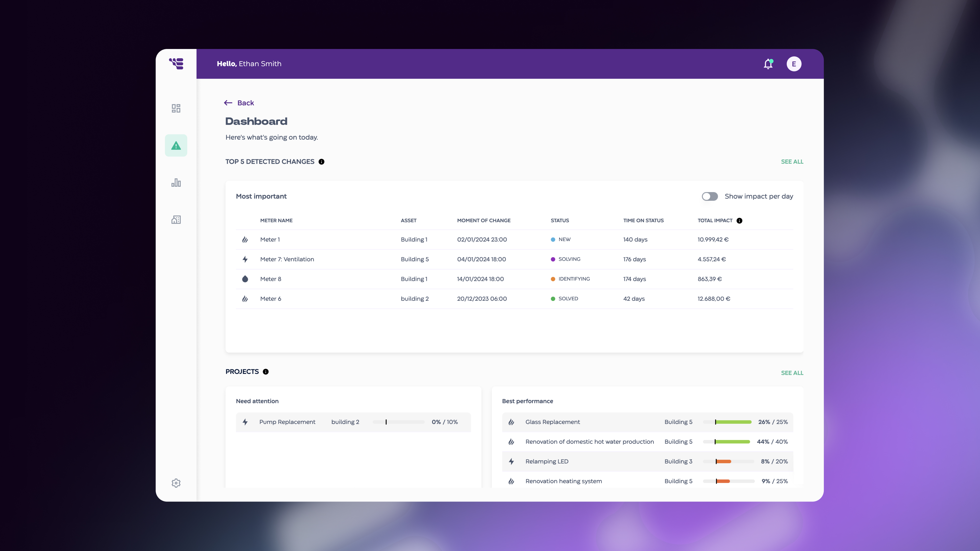Screen dimensions: 980x551
Task: Open the analytics bar chart sidebar icon
Action: [x=176, y=183]
